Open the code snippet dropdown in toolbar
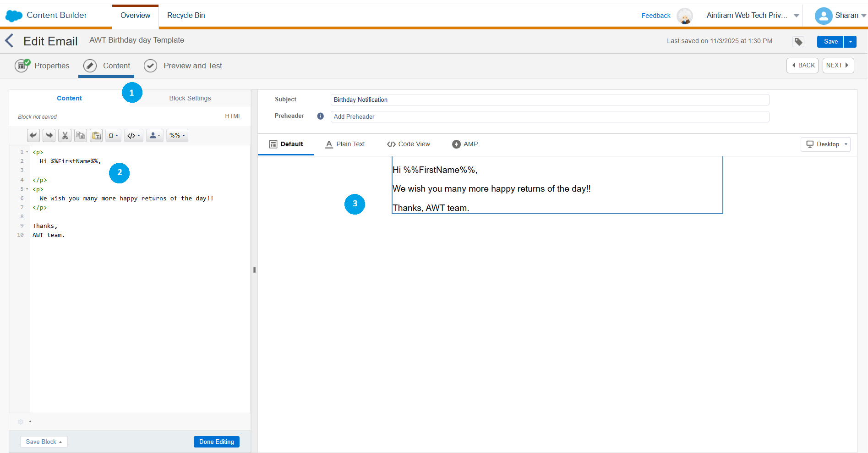 click(134, 135)
